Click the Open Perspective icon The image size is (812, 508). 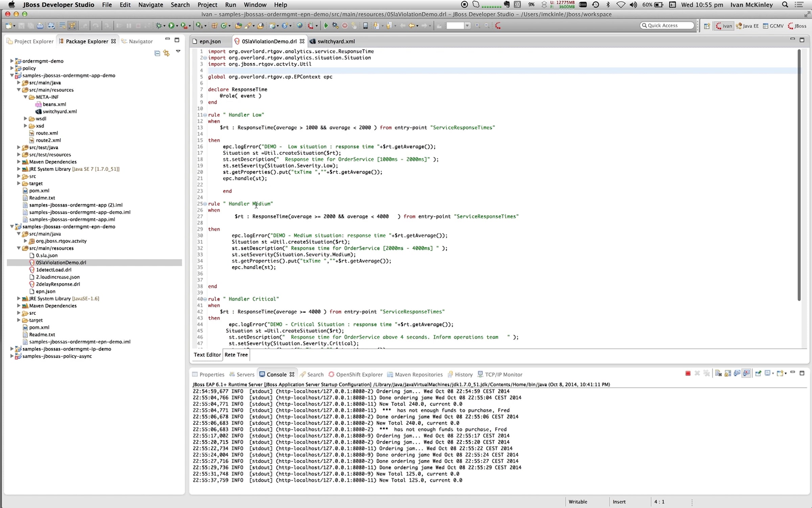pos(707,26)
